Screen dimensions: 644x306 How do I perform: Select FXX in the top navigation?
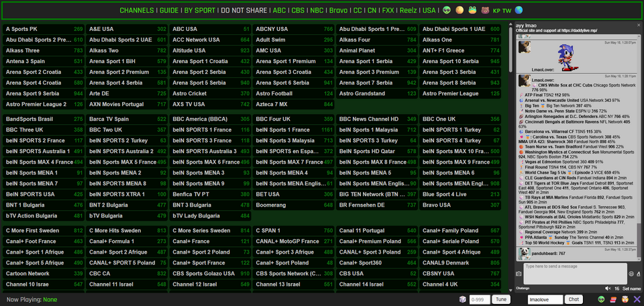click(x=388, y=10)
